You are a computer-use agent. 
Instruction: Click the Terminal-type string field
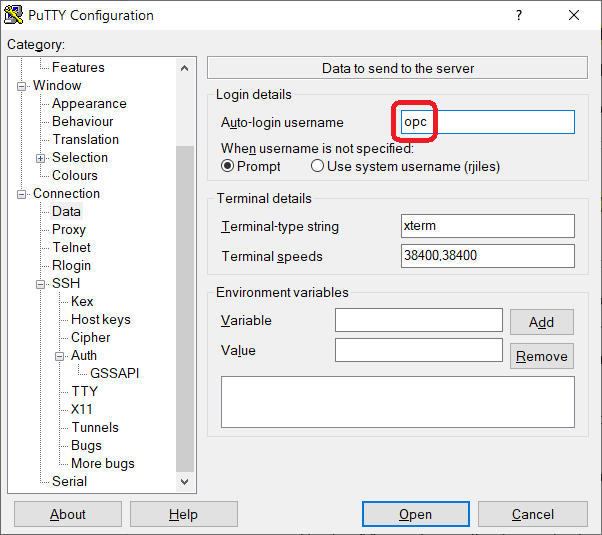click(x=488, y=226)
